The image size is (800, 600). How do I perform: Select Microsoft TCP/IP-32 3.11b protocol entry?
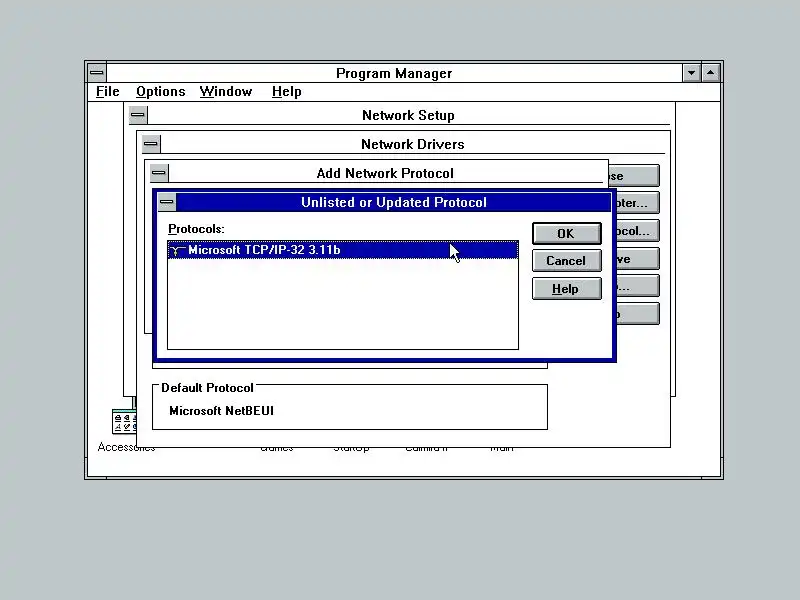[x=343, y=250]
